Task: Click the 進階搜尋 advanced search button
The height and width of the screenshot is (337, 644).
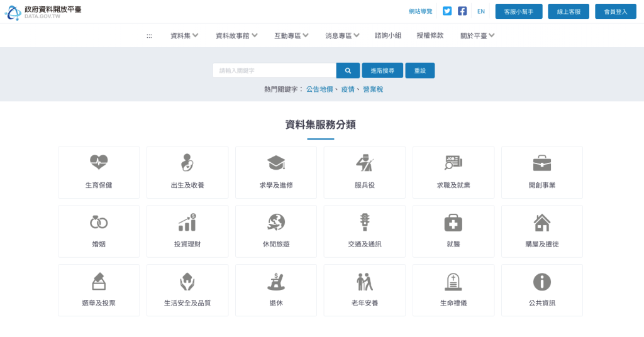Action: click(x=382, y=70)
